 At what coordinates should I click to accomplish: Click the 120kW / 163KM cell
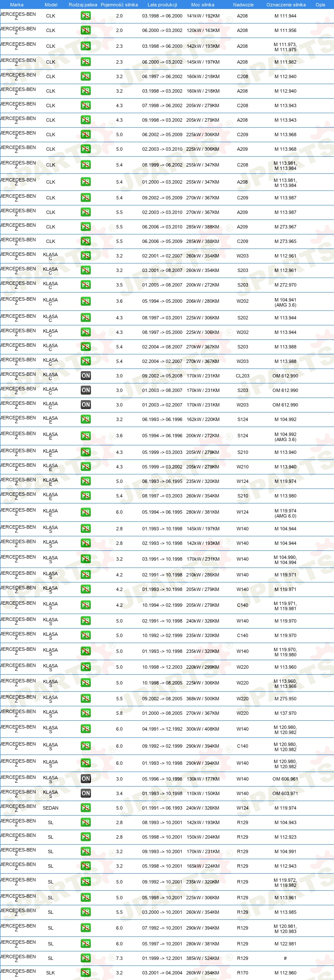coord(203,30)
